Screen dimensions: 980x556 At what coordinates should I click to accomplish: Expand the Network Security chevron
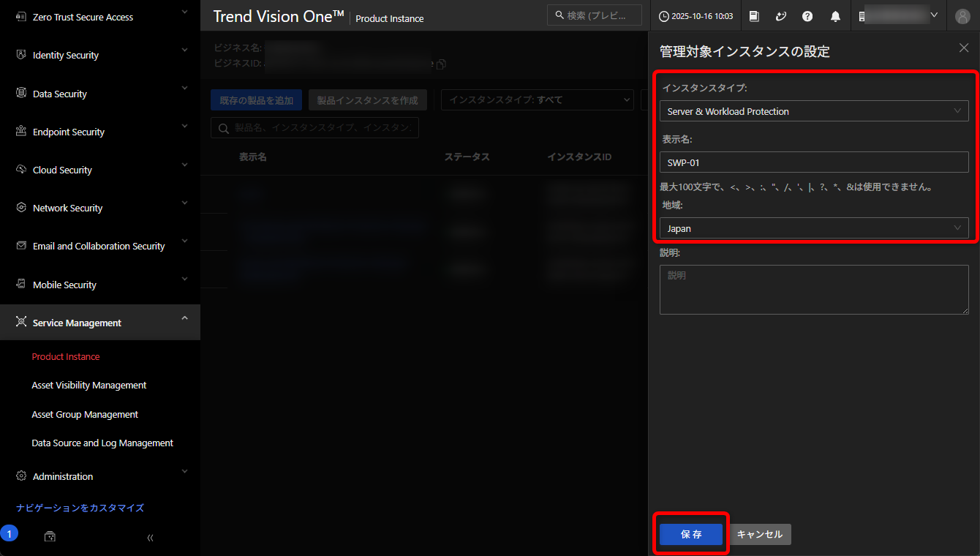[x=184, y=203]
